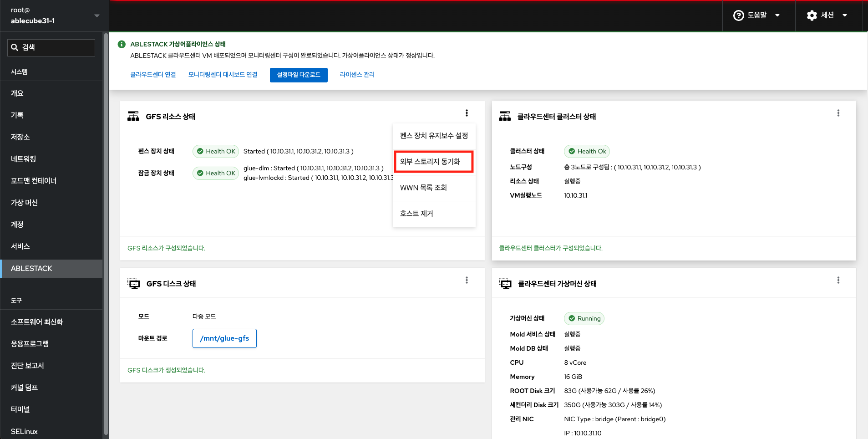
Task: Click the sidebar 검색 input field
Action: (x=57, y=47)
